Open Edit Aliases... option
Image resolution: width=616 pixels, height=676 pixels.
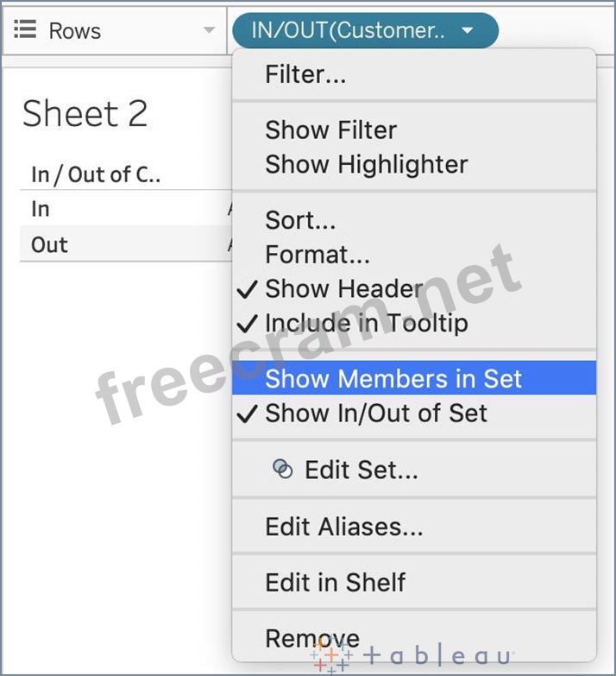point(343,527)
